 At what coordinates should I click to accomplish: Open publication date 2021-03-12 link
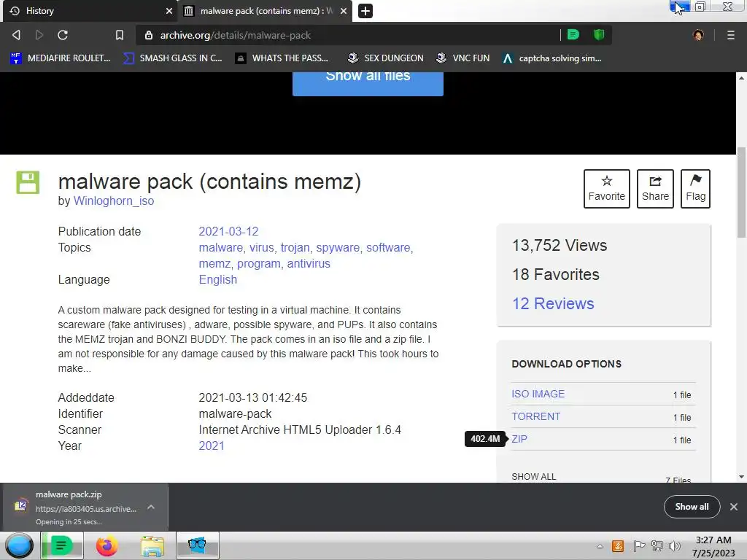pos(228,231)
